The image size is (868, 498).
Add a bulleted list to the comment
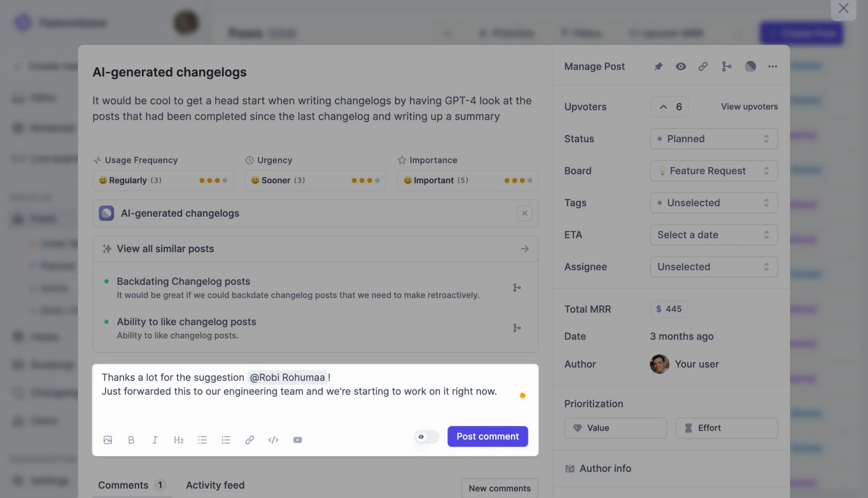click(202, 440)
